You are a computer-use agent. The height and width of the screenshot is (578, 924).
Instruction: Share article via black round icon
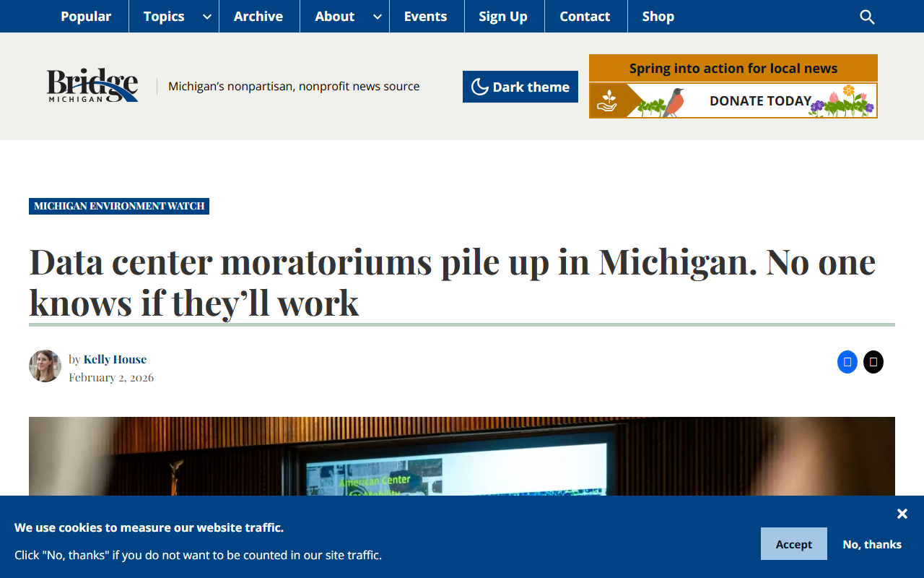coord(873,362)
